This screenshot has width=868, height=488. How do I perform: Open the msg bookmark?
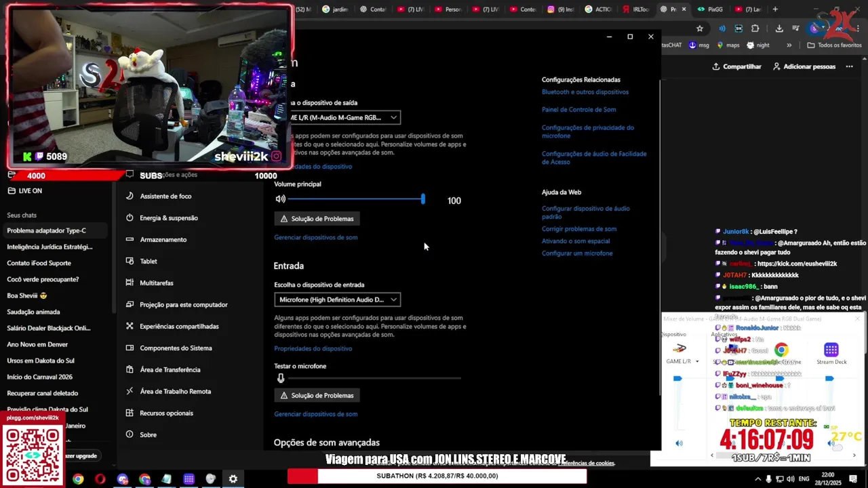pyautogui.click(x=698, y=45)
